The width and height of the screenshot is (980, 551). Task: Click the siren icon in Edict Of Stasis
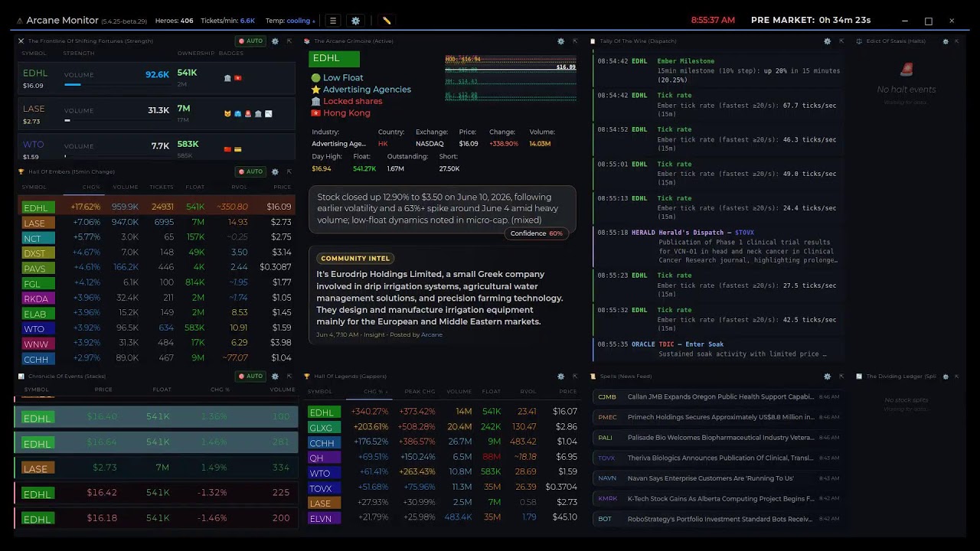click(906, 70)
